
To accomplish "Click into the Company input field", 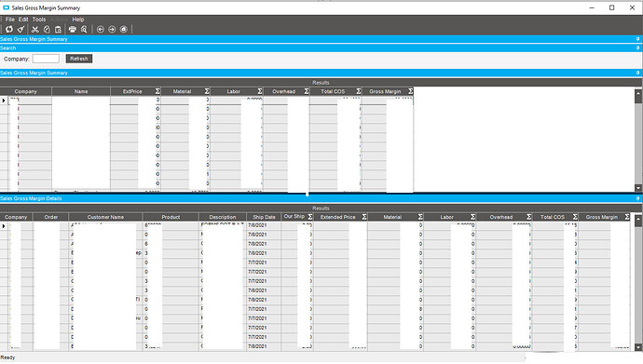I will (x=46, y=59).
